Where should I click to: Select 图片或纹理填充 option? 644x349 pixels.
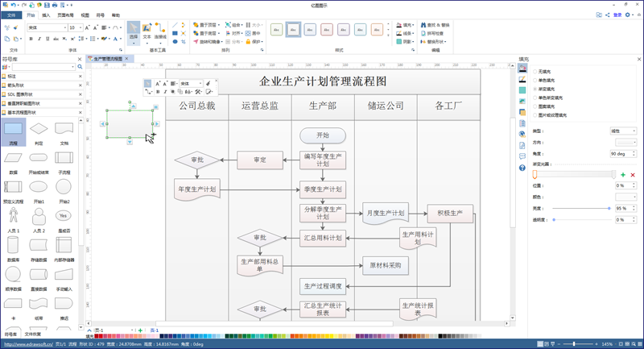(x=550, y=115)
